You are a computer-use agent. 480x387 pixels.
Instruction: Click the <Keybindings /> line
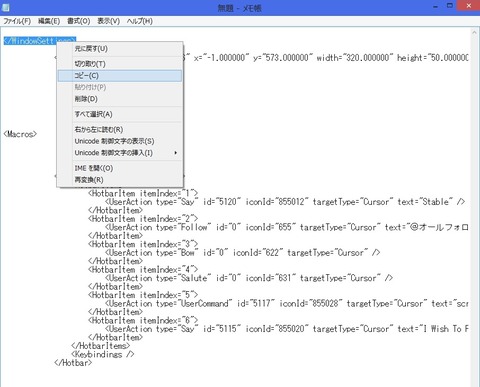click(x=102, y=354)
